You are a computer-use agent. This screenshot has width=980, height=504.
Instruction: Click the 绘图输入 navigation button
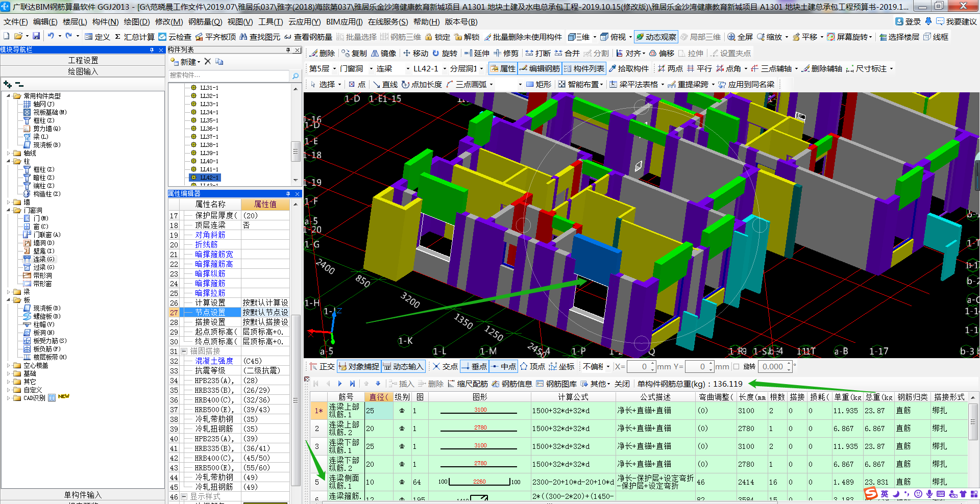click(x=83, y=71)
